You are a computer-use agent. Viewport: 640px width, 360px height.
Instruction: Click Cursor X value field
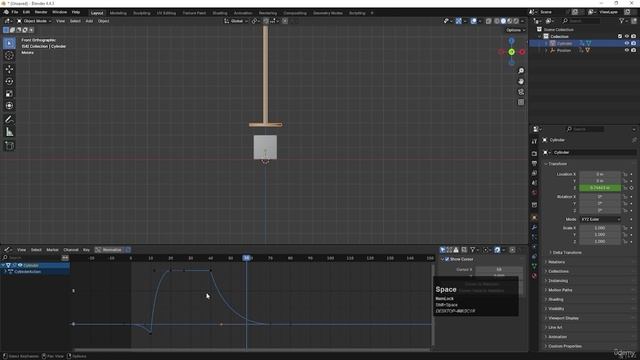(x=499, y=269)
